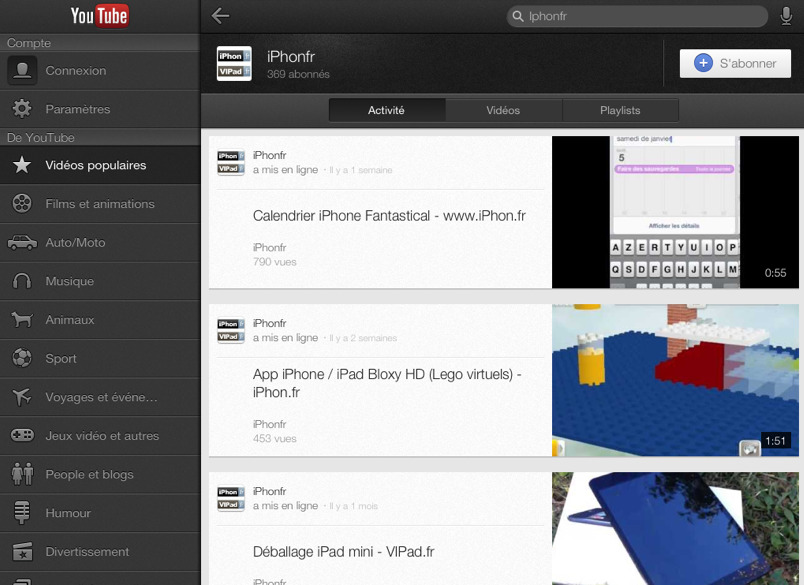Viewport: 804px width, 585px height.
Task: Tap channel avatar on Déballage iPad mini post
Action: (231, 498)
